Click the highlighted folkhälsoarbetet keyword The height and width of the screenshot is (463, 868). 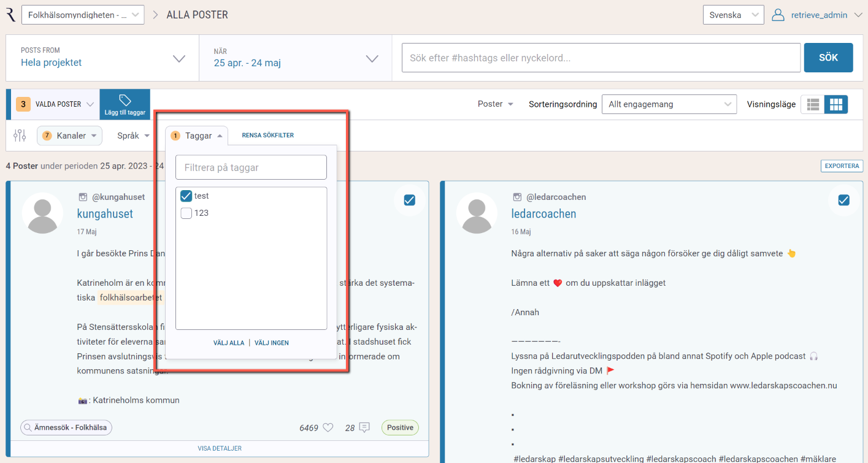(131, 297)
